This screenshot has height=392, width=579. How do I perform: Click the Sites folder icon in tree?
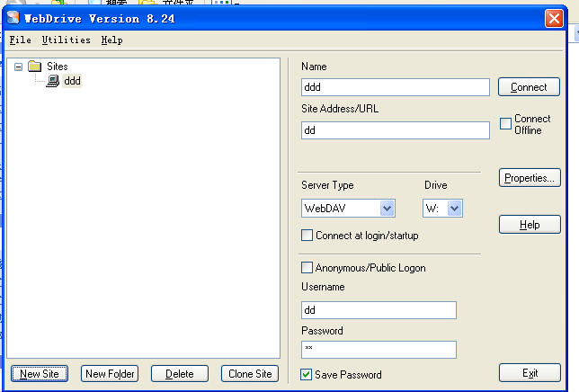pyautogui.click(x=35, y=67)
